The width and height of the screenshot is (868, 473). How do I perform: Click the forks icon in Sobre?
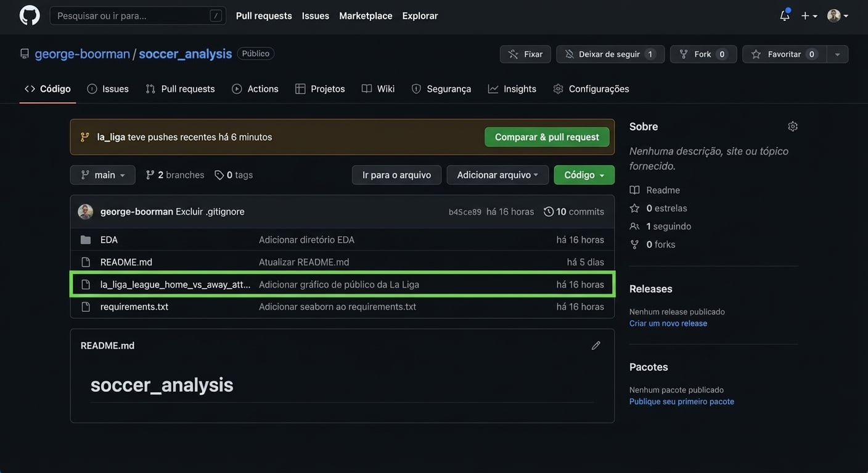click(634, 245)
